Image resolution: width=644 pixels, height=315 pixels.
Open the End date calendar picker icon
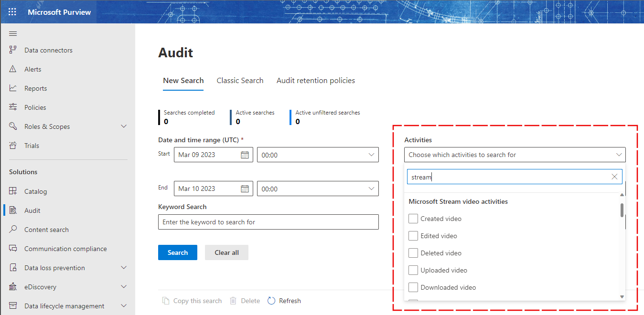pos(245,189)
